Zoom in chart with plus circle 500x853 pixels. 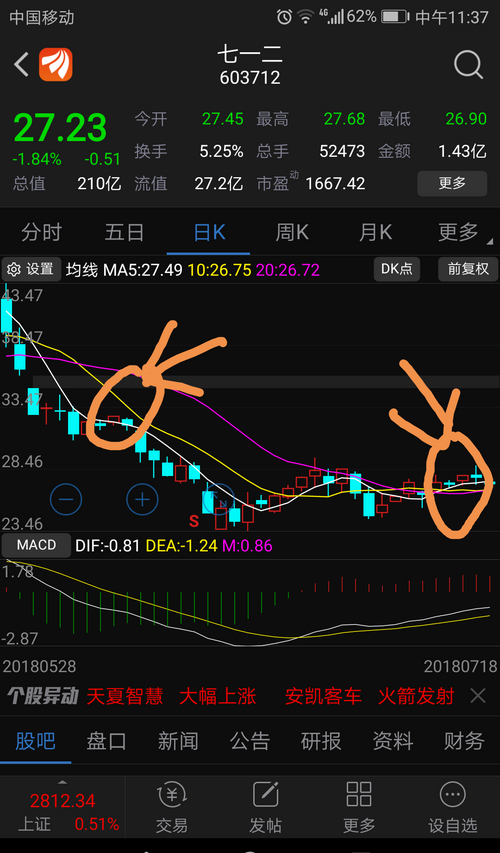click(x=143, y=499)
